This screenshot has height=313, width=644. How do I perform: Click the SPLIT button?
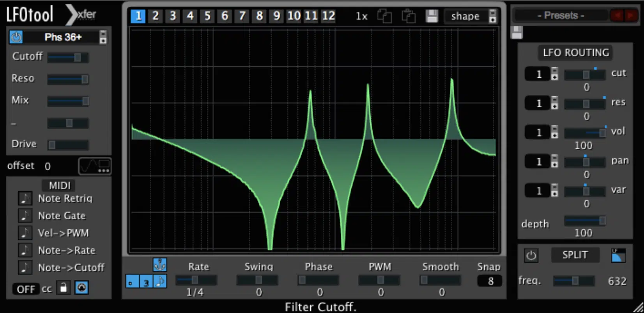pyautogui.click(x=575, y=255)
